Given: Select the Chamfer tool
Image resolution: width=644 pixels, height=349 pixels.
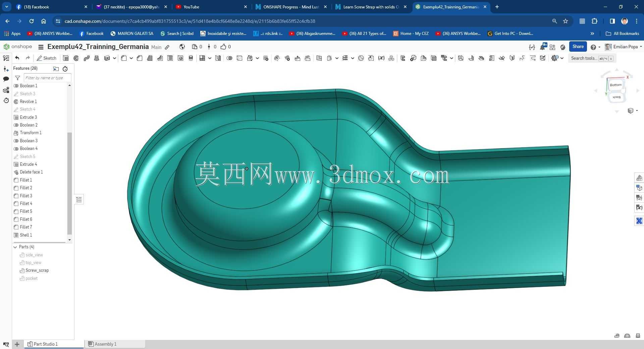Looking at the screenshot, I should point(140,58).
